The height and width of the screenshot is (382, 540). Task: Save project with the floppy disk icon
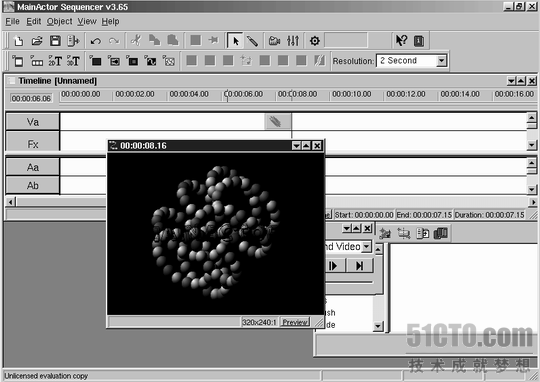pos(55,41)
